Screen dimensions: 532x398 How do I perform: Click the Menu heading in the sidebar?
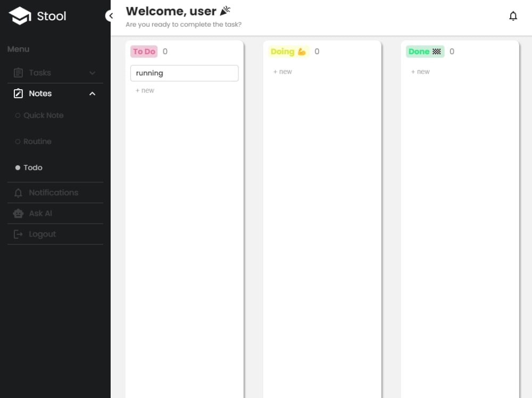click(x=18, y=49)
